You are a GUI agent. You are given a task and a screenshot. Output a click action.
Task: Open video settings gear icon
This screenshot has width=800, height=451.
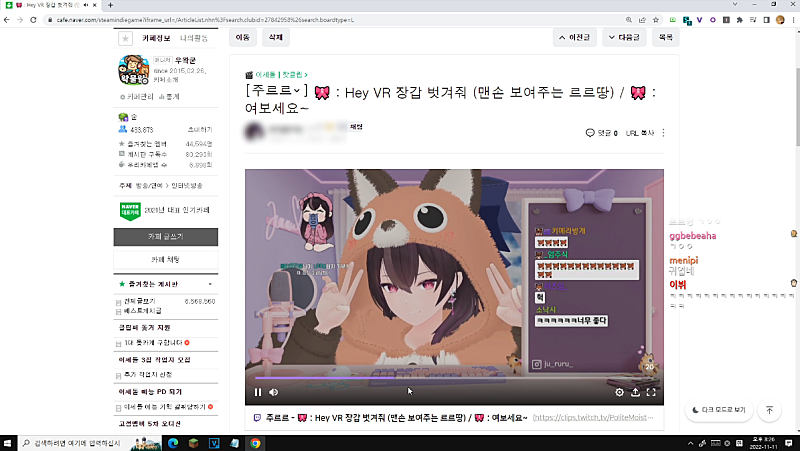[x=619, y=392]
